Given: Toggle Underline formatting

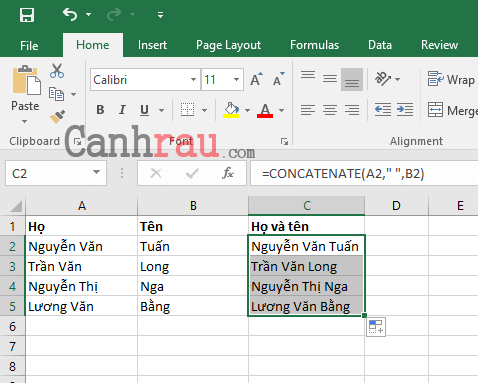Looking at the screenshot, I should point(144,110).
